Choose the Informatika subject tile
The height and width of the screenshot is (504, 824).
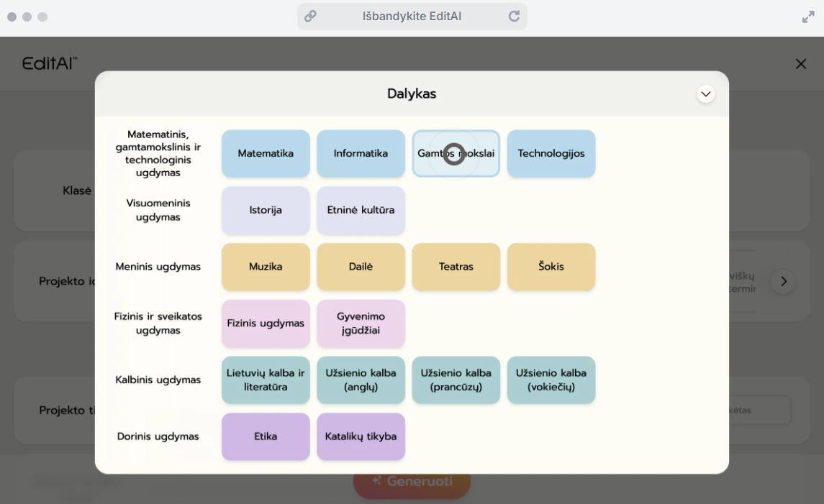(x=361, y=154)
